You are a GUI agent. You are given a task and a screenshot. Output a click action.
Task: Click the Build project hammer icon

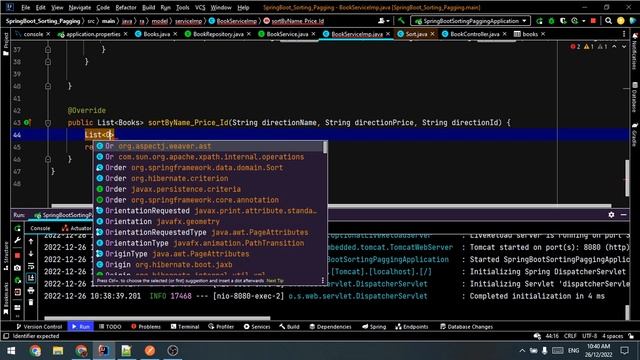coord(401,21)
